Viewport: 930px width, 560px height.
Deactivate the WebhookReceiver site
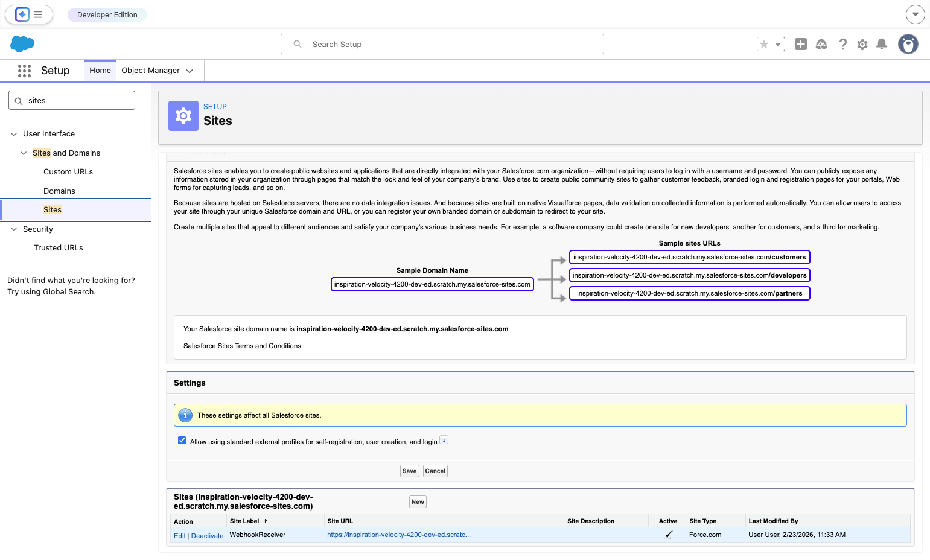coord(208,536)
